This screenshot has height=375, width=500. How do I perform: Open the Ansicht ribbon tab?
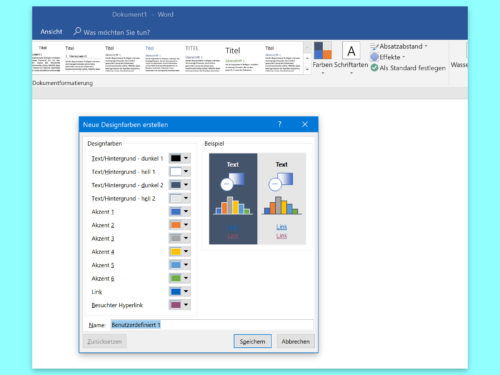point(51,32)
